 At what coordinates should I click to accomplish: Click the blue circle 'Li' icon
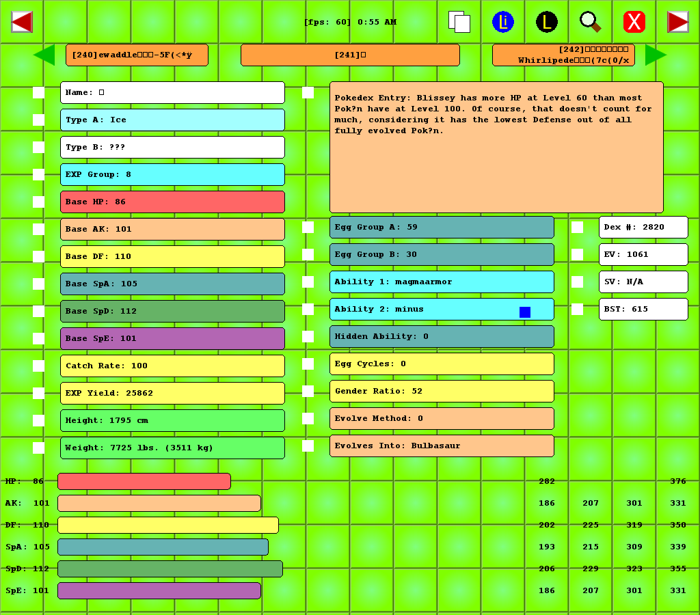[503, 22]
